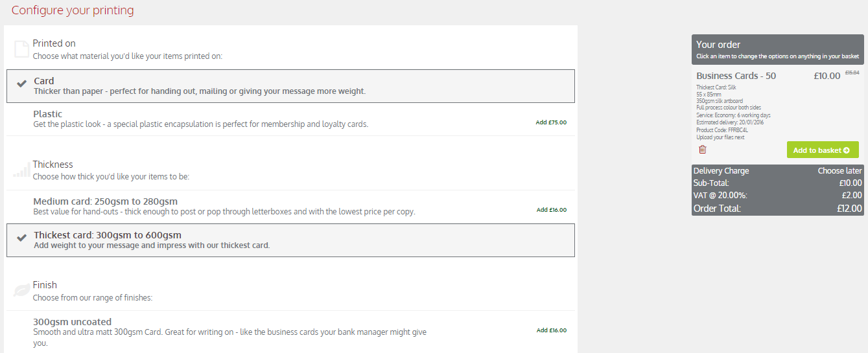The height and width of the screenshot is (353, 868).
Task: Choose Medium card: 250gsm to 280gsm
Action: coord(290,207)
